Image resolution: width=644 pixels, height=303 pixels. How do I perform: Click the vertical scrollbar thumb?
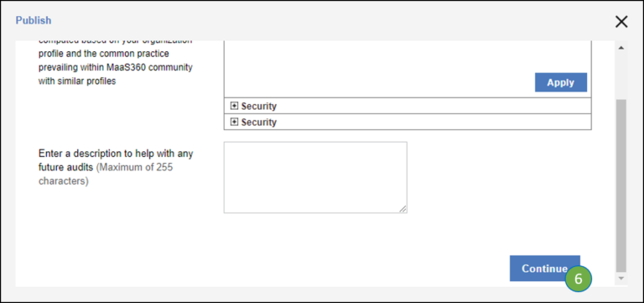pyautogui.click(x=621, y=185)
